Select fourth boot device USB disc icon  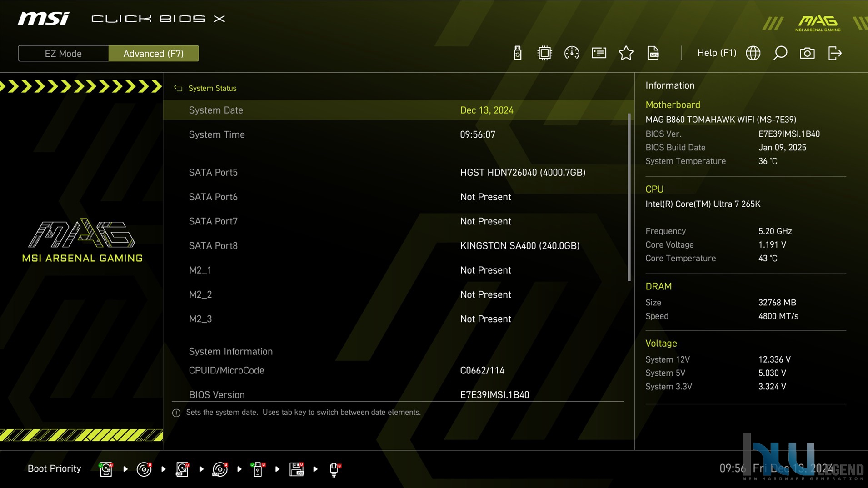(x=220, y=469)
